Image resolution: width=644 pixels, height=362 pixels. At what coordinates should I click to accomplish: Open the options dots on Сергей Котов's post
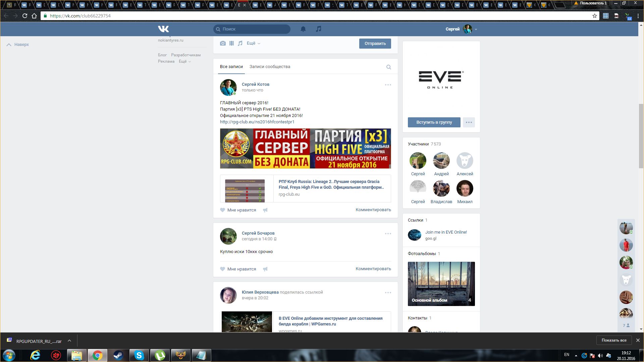coord(388,85)
